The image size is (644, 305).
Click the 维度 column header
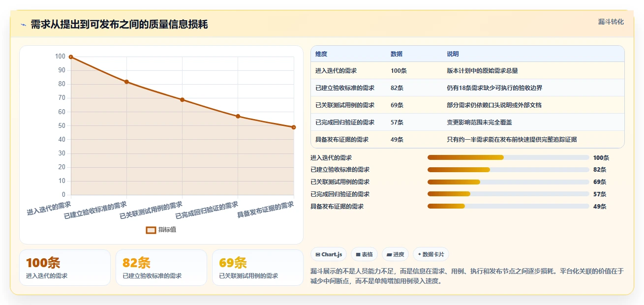coord(321,54)
